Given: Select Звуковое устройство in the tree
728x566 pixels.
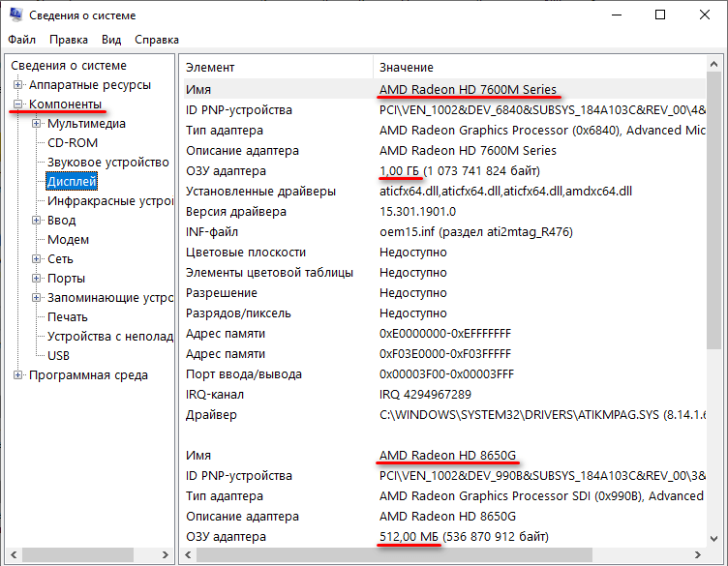Looking at the screenshot, I should pyautogui.click(x=107, y=163).
